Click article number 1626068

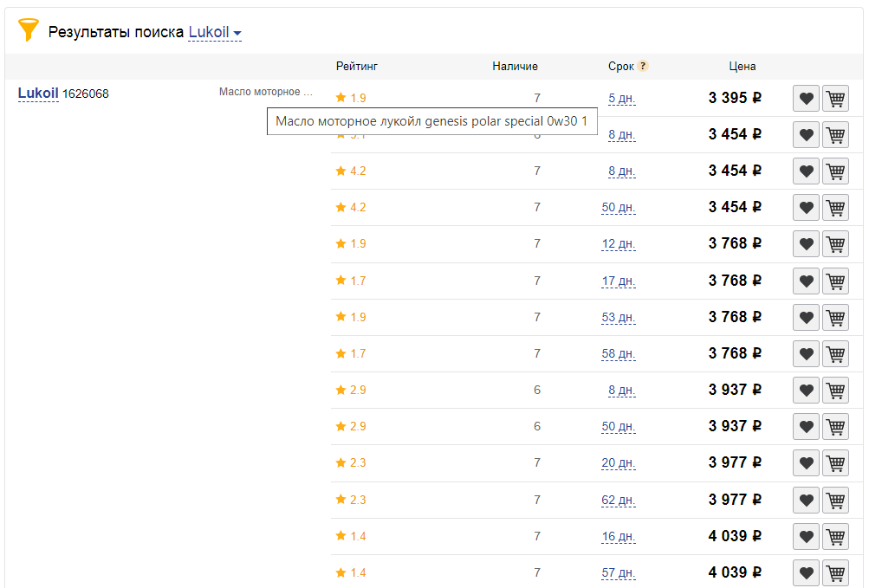[86, 94]
